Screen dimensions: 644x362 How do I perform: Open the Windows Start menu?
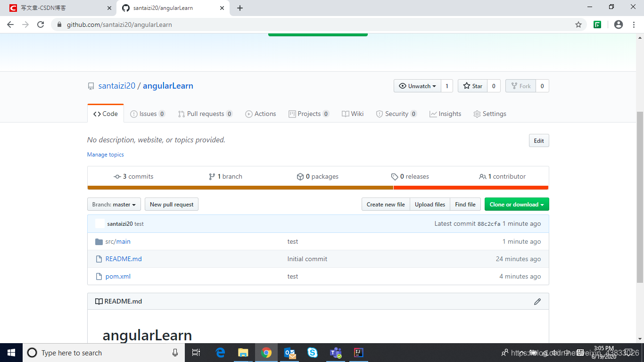(11, 353)
